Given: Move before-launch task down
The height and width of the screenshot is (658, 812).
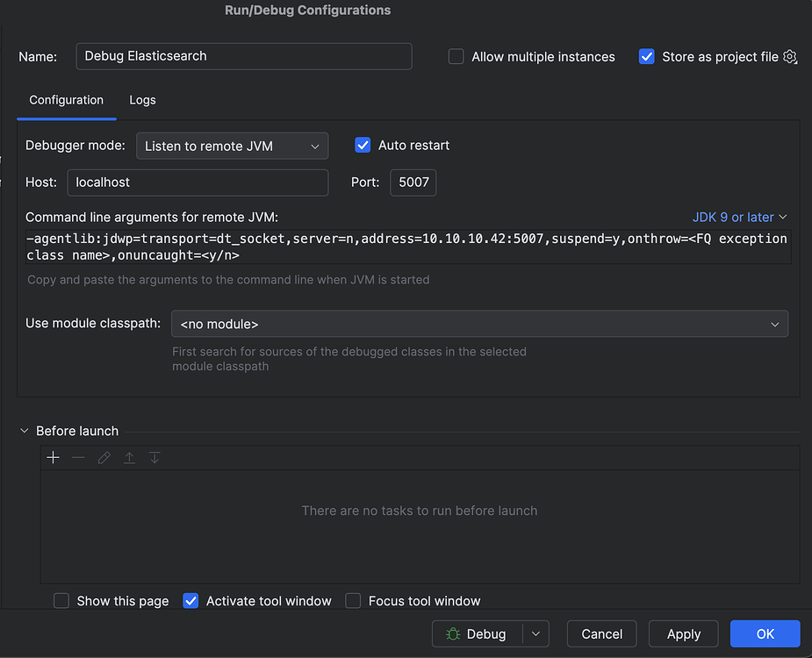Looking at the screenshot, I should [x=154, y=457].
